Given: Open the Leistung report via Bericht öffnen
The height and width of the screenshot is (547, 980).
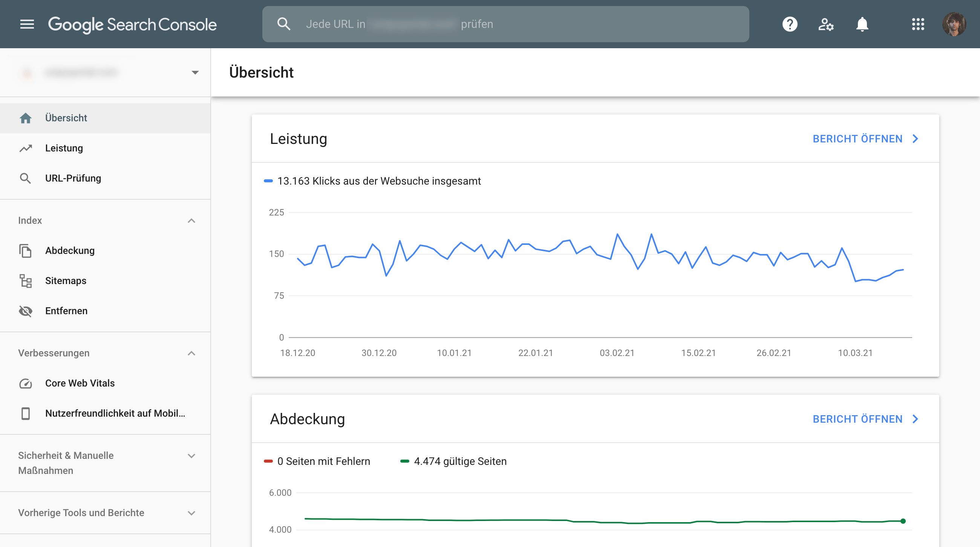Looking at the screenshot, I should (x=865, y=139).
